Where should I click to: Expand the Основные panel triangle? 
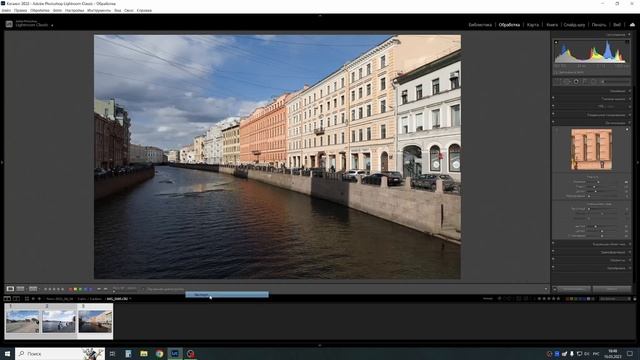(x=629, y=91)
